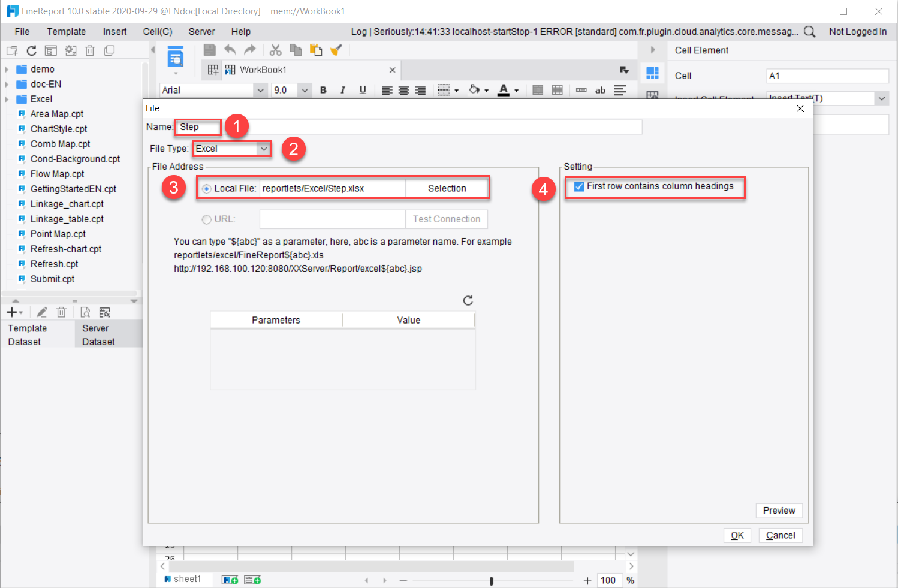The height and width of the screenshot is (588, 898).
Task: Paste from clipboard icon
Action: coord(316,50)
